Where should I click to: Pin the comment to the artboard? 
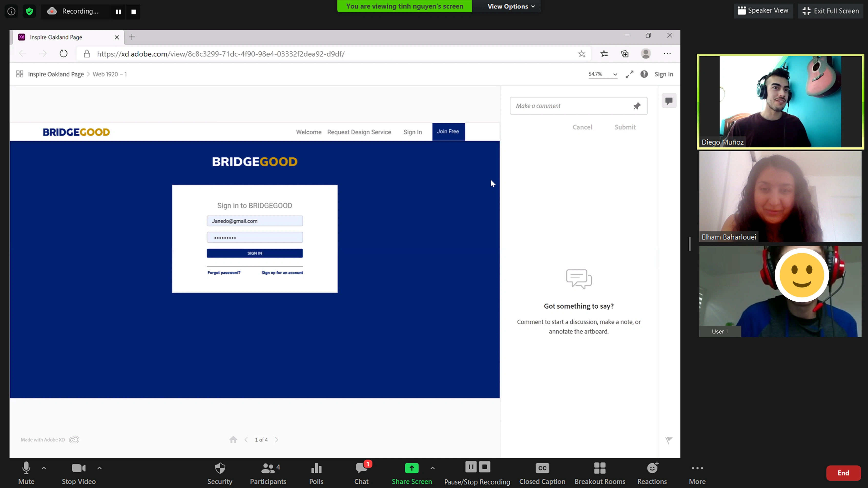pos(637,106)
